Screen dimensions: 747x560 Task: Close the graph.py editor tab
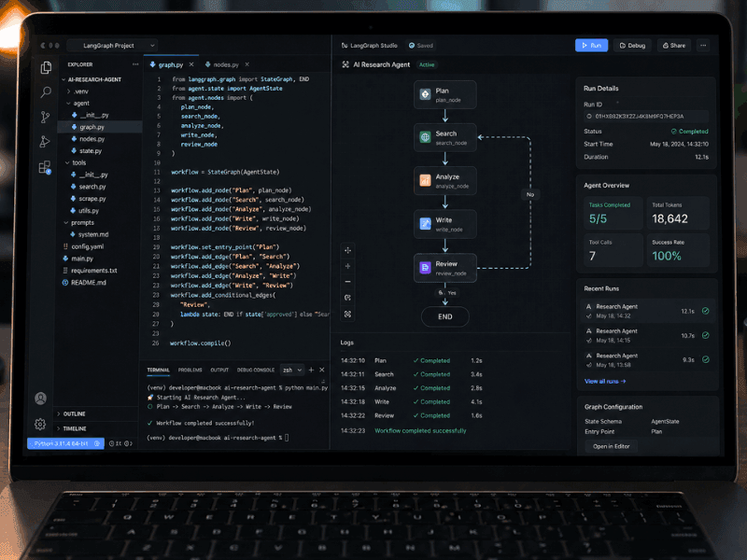tap(191, 64)
